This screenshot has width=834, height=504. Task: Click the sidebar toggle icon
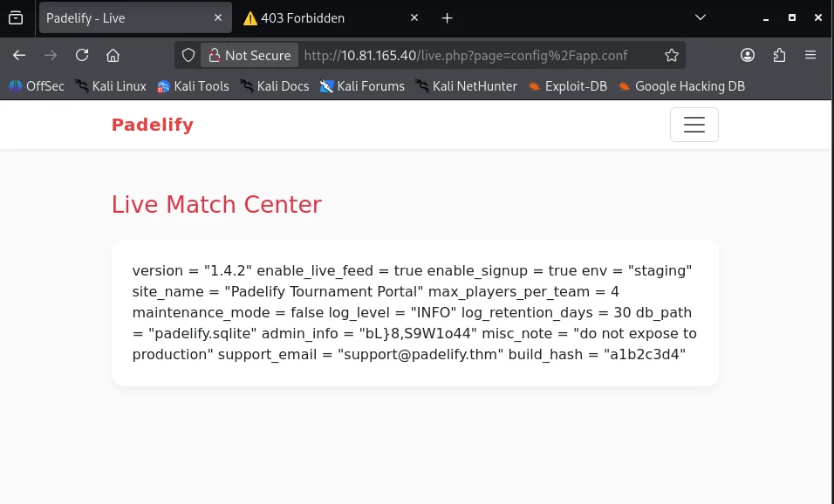(16, 17)
